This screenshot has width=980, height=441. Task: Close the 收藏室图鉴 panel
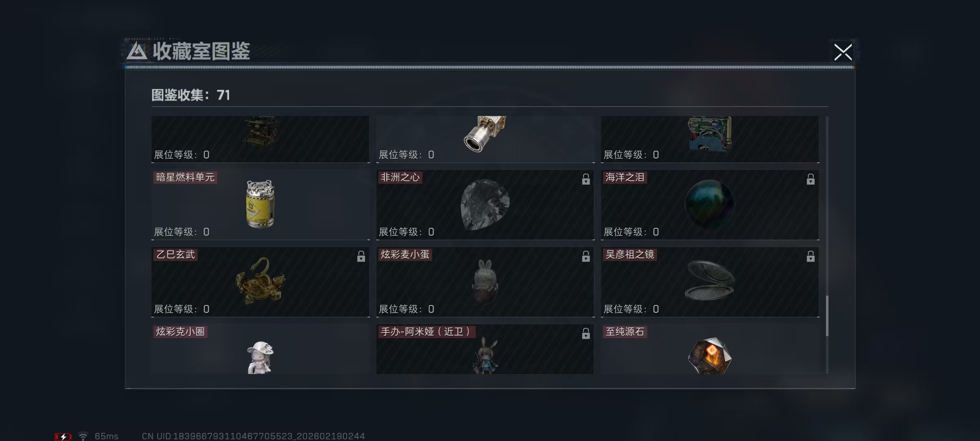click(843, 52)
